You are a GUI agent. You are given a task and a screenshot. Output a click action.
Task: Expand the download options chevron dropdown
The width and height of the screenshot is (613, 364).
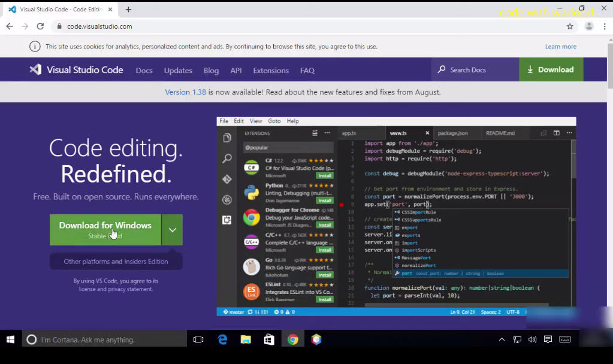[173, 230]
